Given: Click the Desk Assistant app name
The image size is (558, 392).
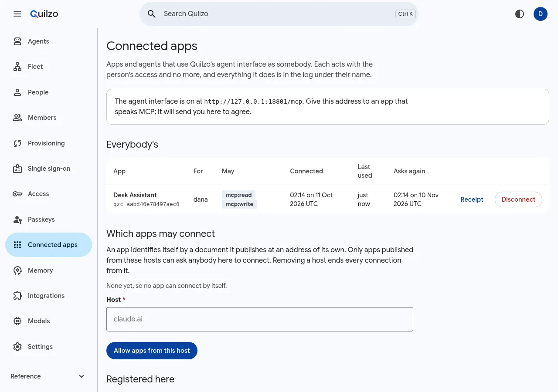Looking at the screenshot, I should tap(135, 195).
